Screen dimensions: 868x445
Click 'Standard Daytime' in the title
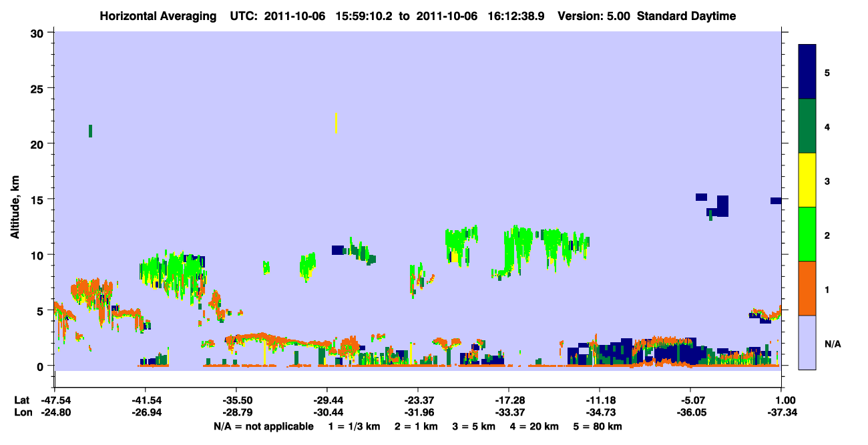[686, 16]
